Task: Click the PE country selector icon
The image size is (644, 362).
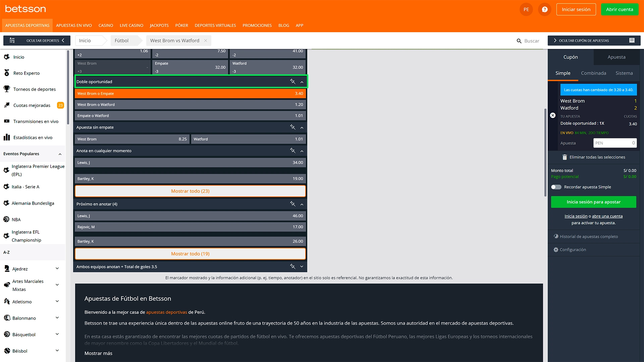Action: pyautogui.click(x=526, y=9)
